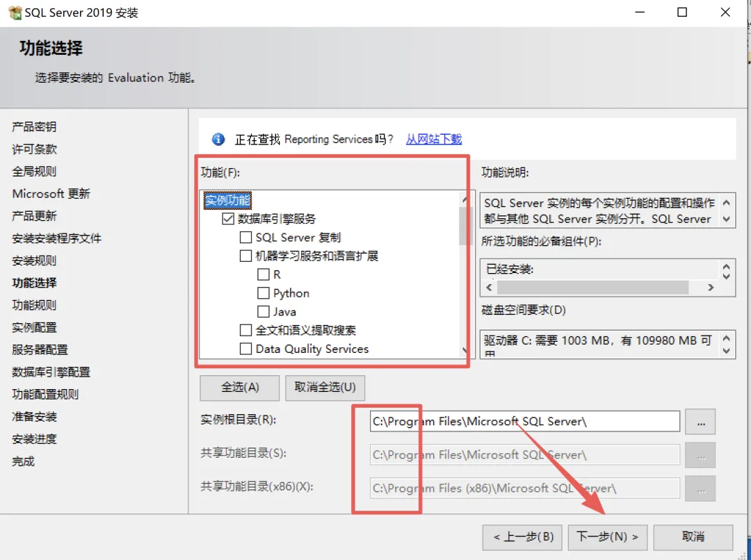Click the 已经安装 text in prerequisites box
The image size is (751, 560).
[x=510, y=270]
